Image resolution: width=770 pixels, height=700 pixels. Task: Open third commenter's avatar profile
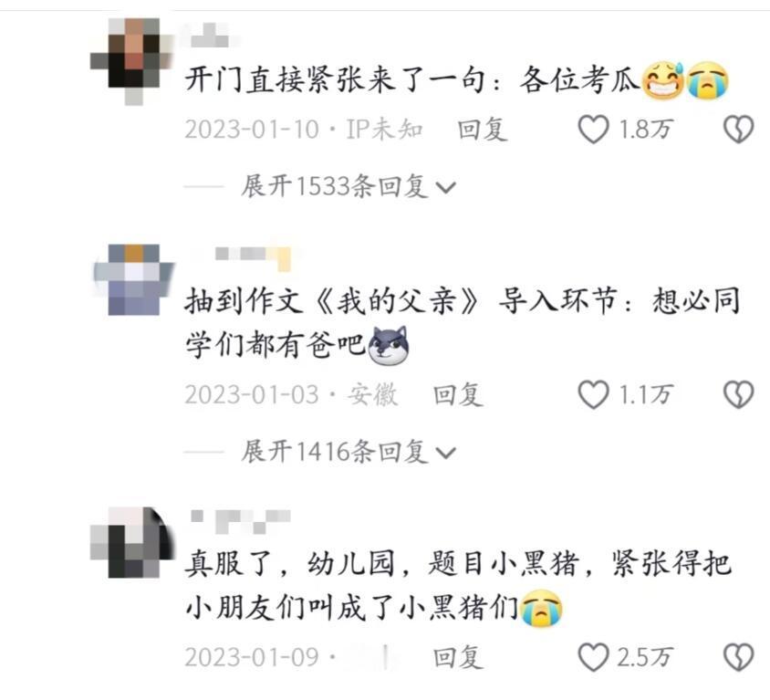point(133,542)
